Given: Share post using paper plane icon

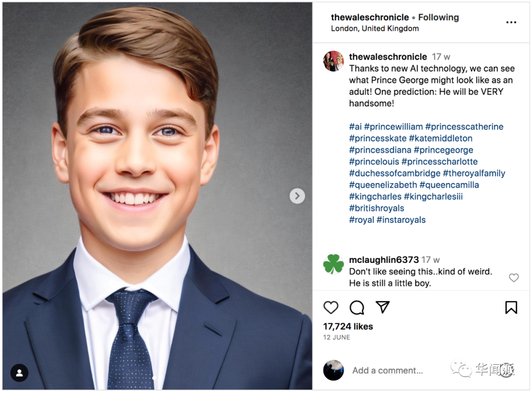Looking at the screenshot, I should coord(383,307).
